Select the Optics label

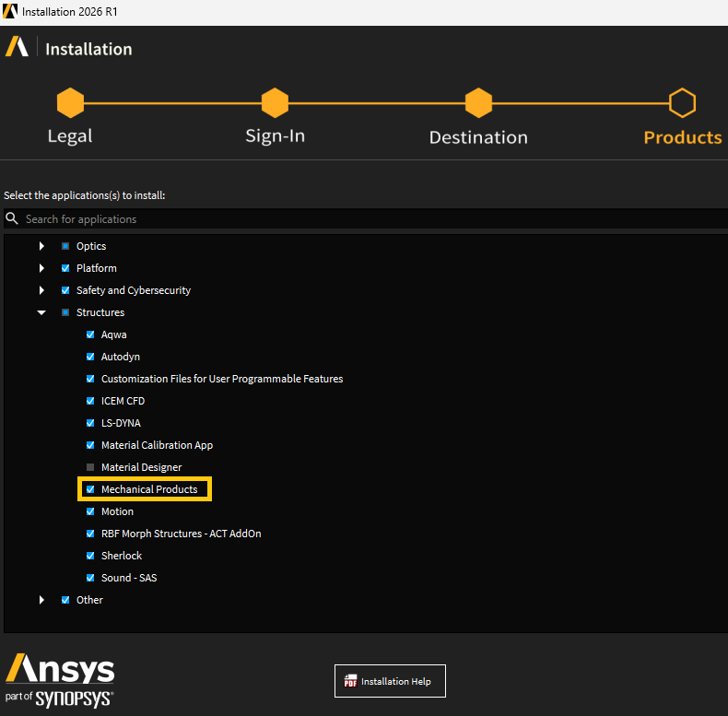[91, 246]
